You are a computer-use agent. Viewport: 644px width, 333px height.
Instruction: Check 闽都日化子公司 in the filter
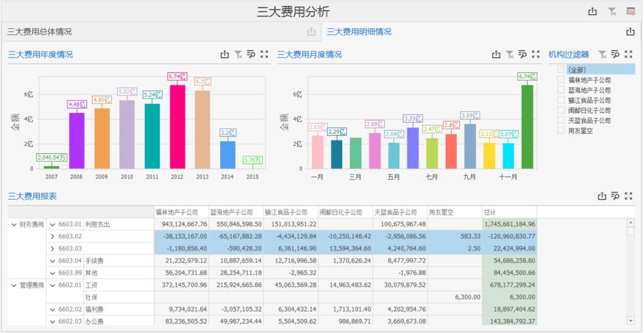(x=561, y=111)
